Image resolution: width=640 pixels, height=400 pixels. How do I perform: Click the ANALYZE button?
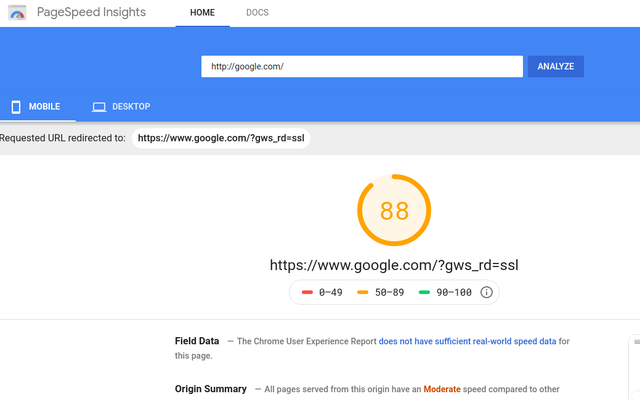pos(556,67)
